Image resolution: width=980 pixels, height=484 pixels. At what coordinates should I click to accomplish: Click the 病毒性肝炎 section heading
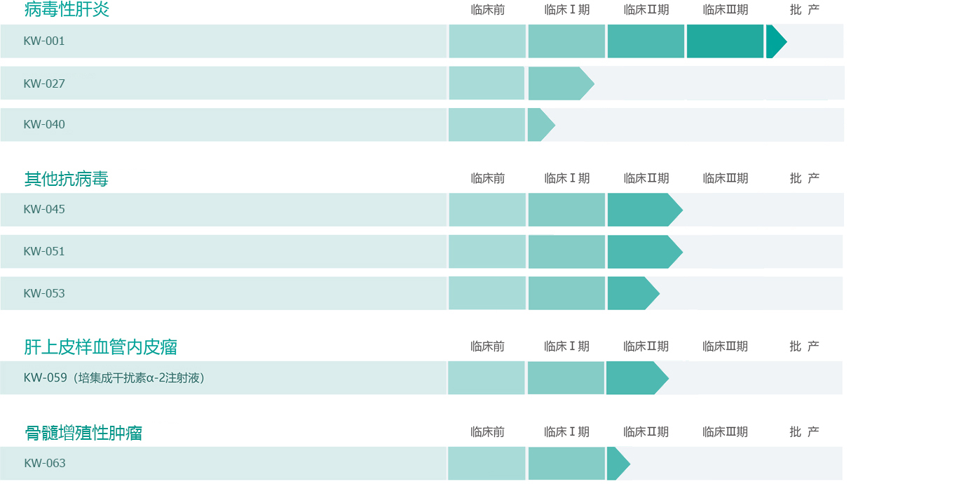point(67,10)
